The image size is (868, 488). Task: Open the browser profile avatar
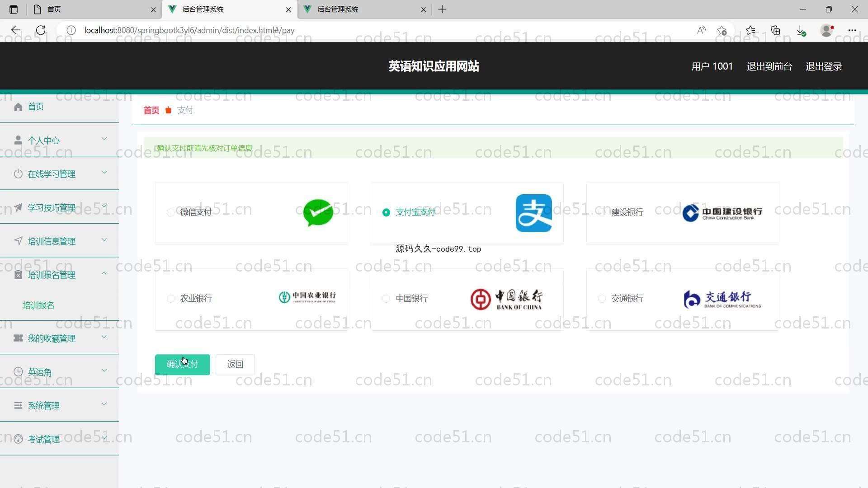(x=827, y=30)
